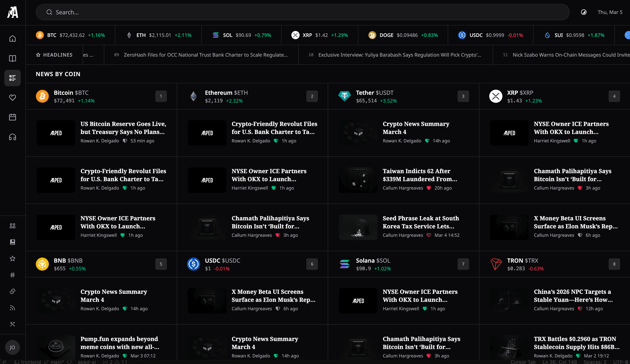The width and height of the screenshot is (630, 364).
Task: Click the rank 4 badge on XRP
Action: click(x=614, y=96)
